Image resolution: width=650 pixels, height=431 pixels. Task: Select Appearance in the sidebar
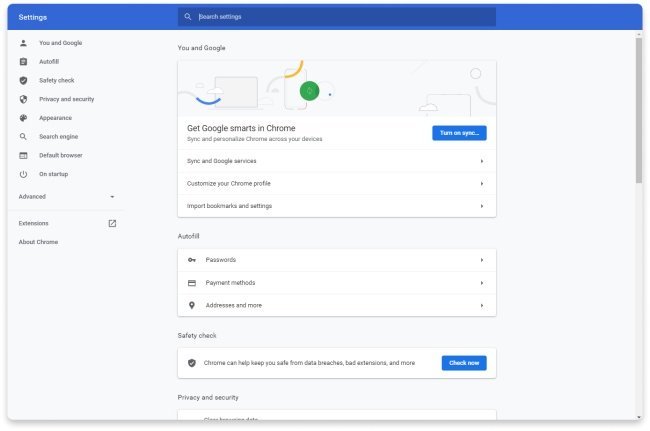(x=56, y=118)
